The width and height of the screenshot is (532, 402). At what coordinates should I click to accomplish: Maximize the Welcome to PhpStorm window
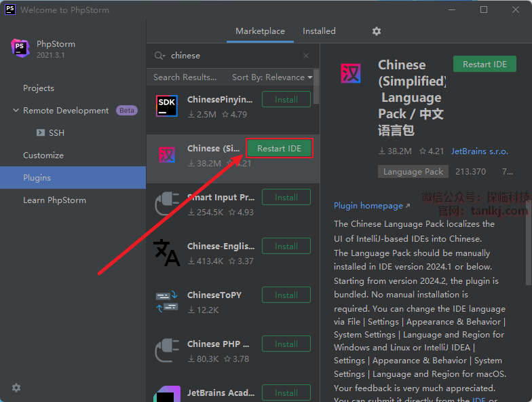[x=484, y=10]
